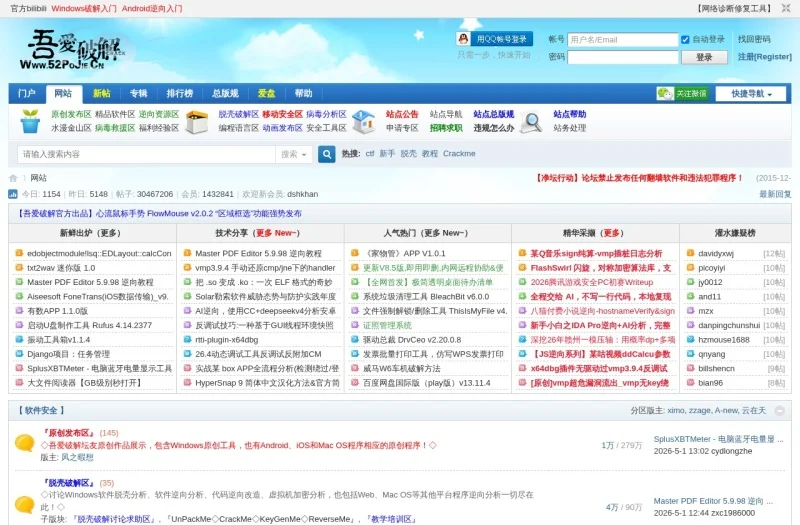
Task: Open the Android逆向入门 top link
Action: [x=152, y=8]
